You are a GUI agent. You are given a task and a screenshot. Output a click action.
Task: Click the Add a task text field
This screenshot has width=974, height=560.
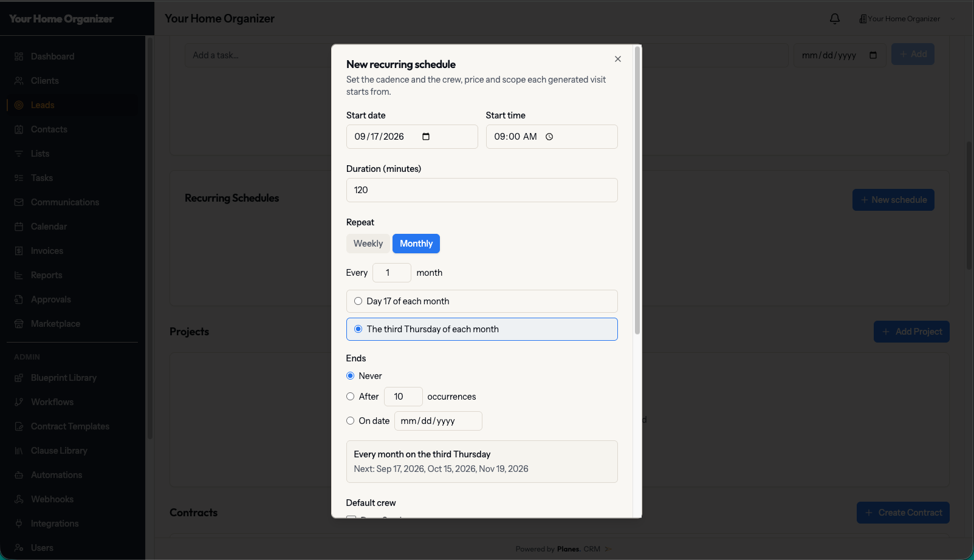click(x=486, y=55)
